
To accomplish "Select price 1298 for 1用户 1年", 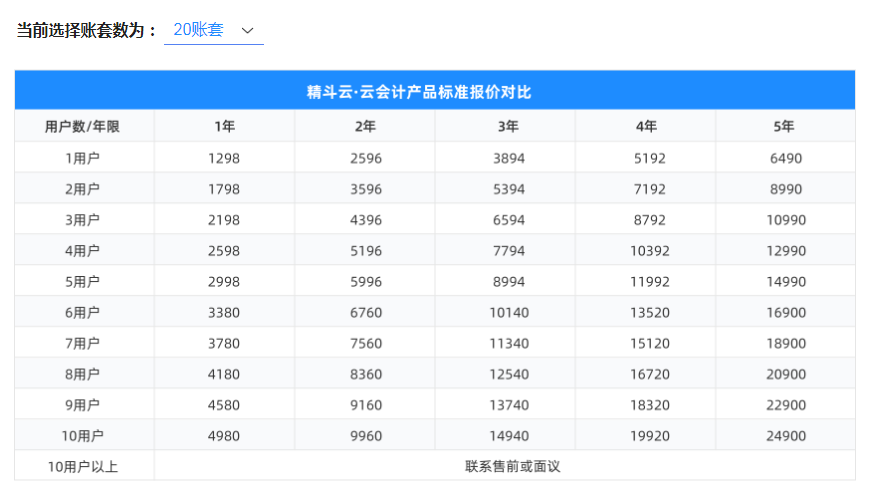I will 224,158.
